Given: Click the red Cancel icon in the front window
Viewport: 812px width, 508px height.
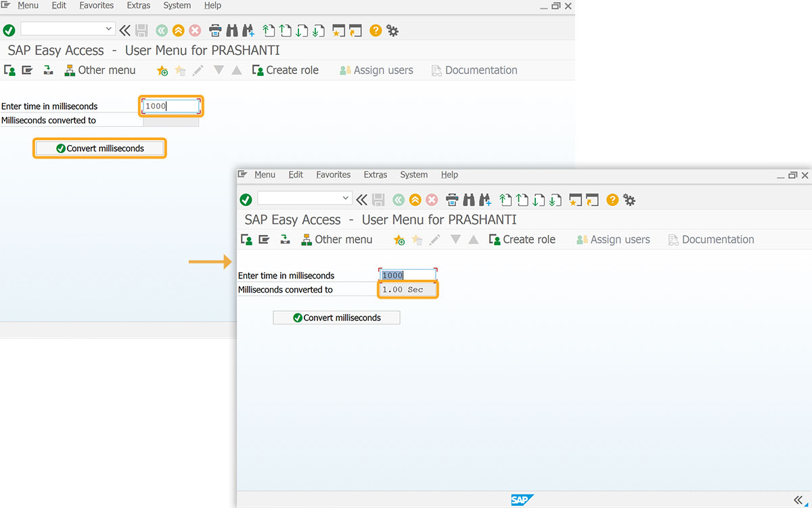Looking at the screenshot, I should [432, 200].
